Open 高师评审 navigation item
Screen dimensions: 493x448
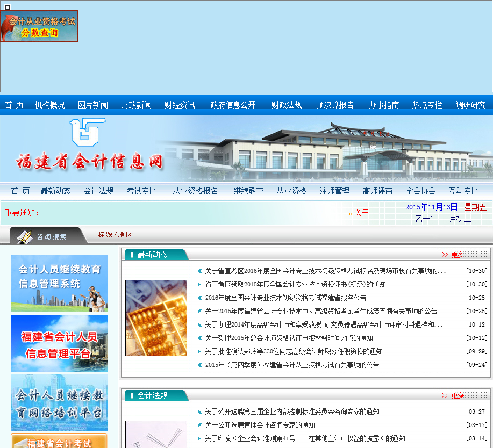coord(377,191)
